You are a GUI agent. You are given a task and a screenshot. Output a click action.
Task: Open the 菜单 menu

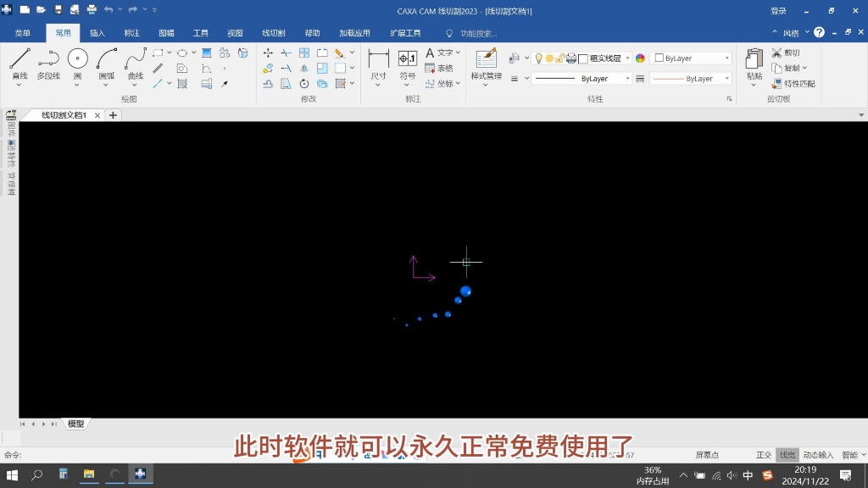(23, 33)
